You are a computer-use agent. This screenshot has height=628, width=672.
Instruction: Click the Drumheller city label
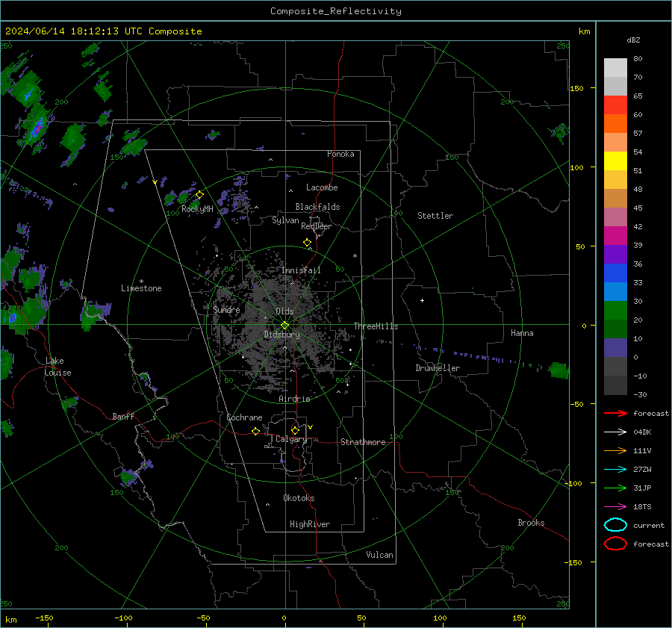coord(438,368)
